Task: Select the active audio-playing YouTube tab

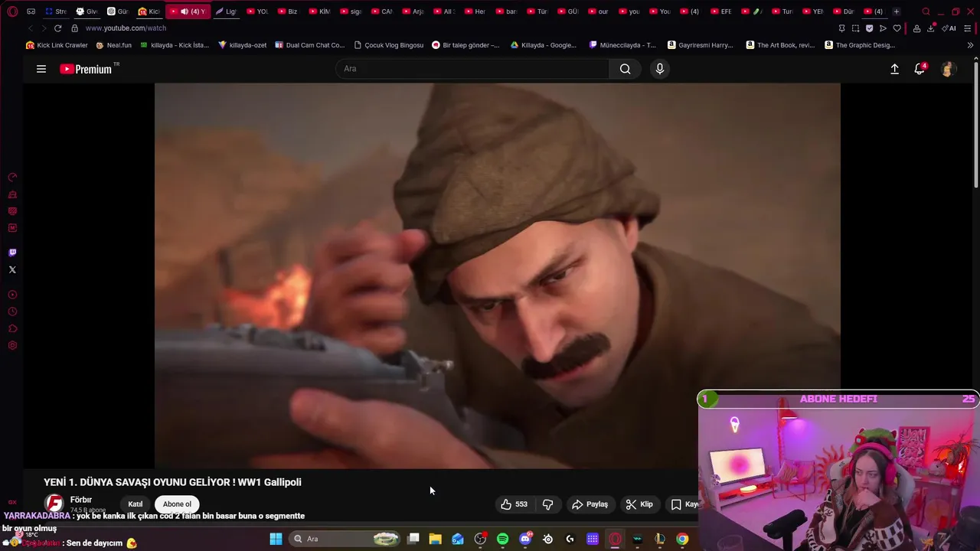Action: coord(187,11)
